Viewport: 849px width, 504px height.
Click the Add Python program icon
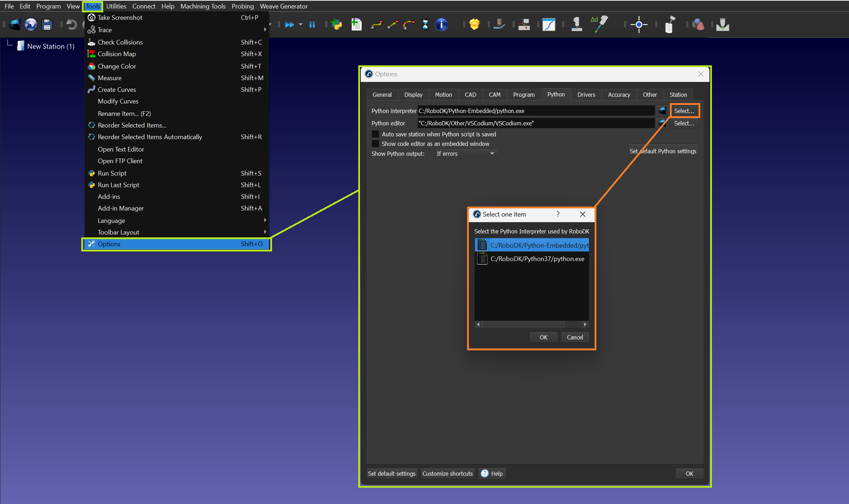click(x=337, y=25)
